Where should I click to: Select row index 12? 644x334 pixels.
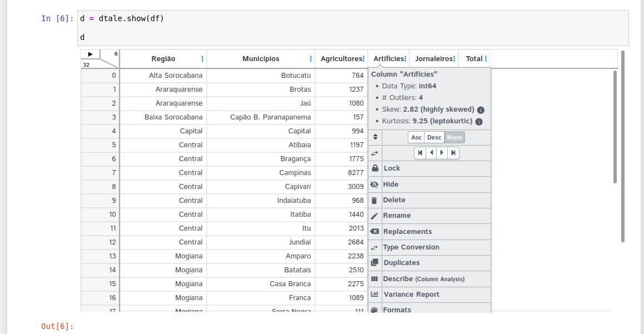(x=100, y=242)
